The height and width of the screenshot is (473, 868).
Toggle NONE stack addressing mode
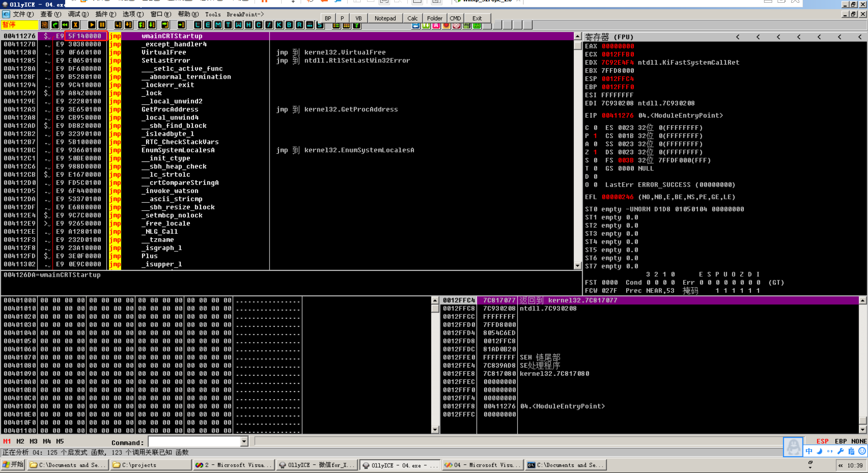tap(859, 441)
